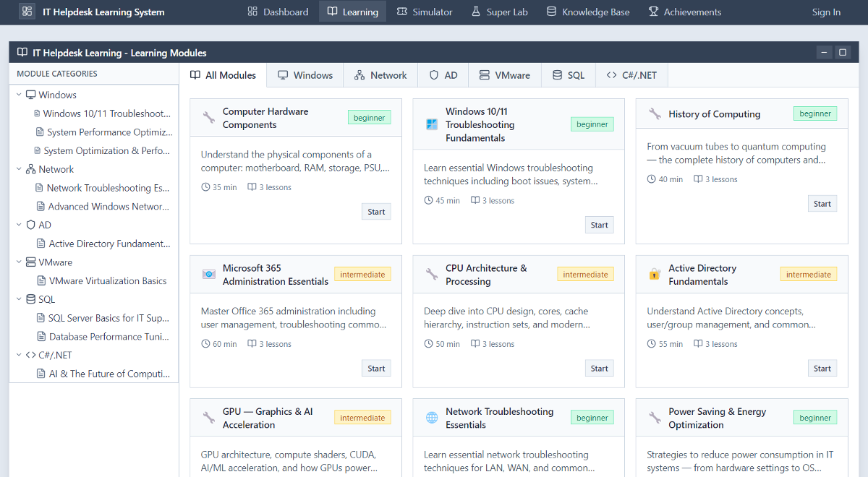
Task: Click the wrench icon on History of Computing card
Action: [655, 113]
